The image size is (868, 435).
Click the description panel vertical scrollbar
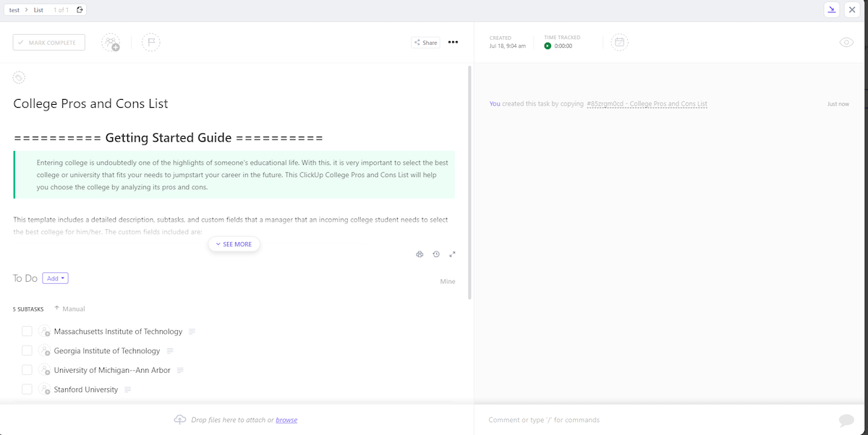pos(471,183)
